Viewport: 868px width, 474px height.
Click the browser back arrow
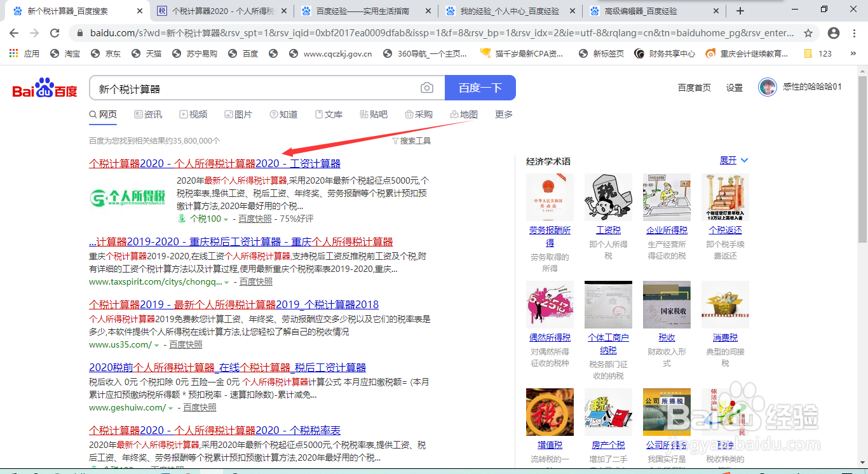14,33
